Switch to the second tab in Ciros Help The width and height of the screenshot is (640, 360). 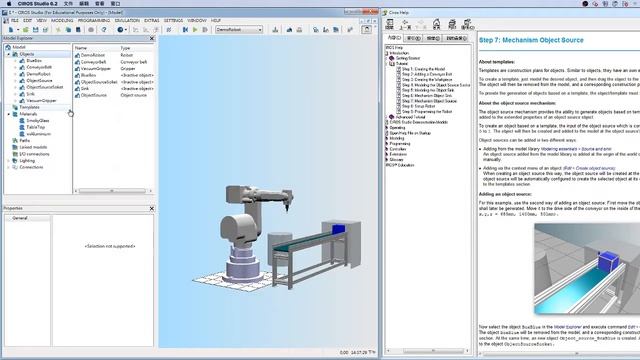[414, 38]
